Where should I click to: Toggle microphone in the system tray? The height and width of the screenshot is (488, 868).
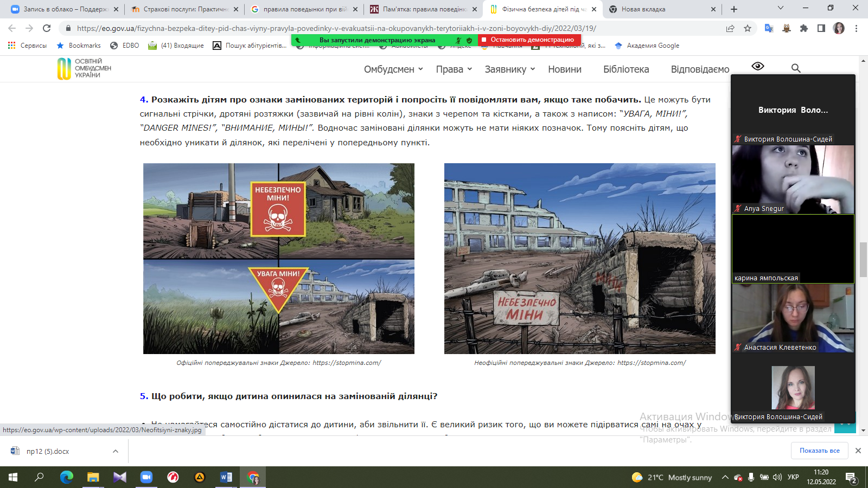(751, 477)
